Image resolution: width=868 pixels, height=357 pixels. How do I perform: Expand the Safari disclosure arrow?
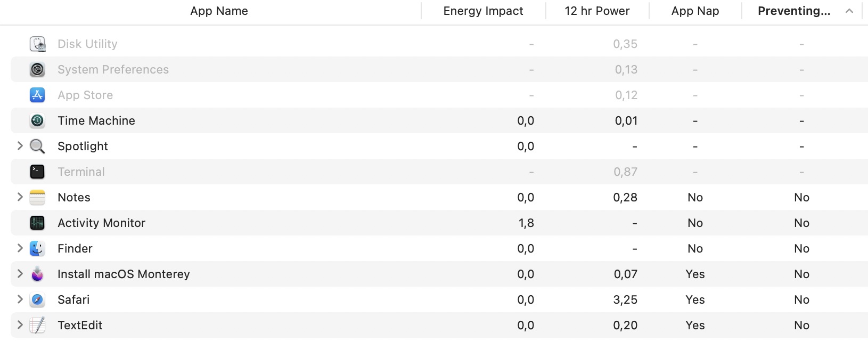20,299
